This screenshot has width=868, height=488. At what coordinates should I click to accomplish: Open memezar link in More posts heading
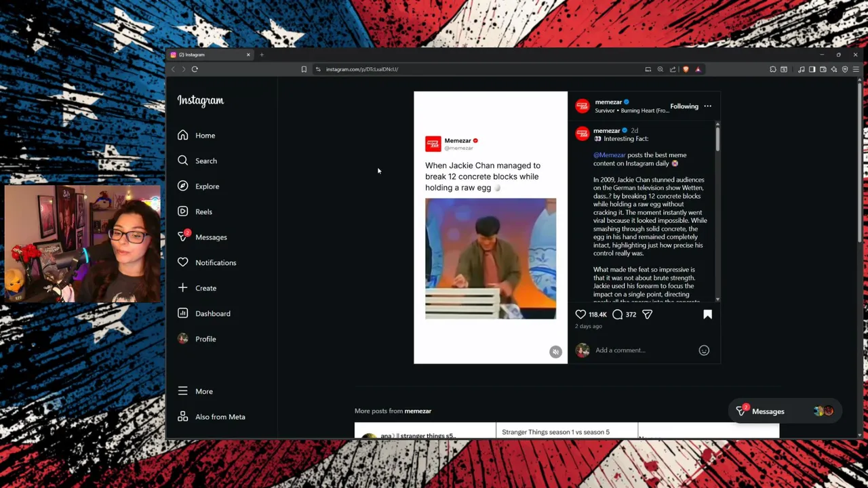(x=418, y=411)
